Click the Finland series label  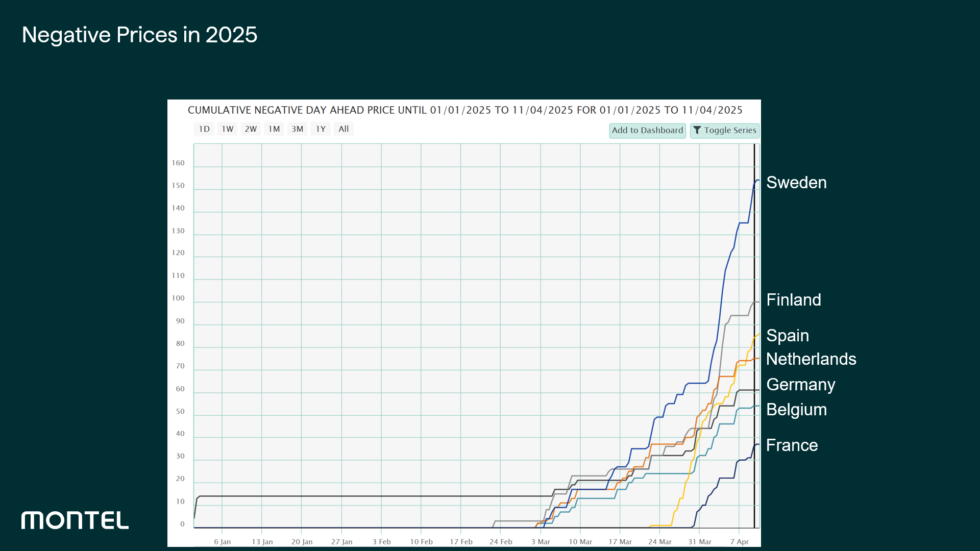(x=794, y=300)
